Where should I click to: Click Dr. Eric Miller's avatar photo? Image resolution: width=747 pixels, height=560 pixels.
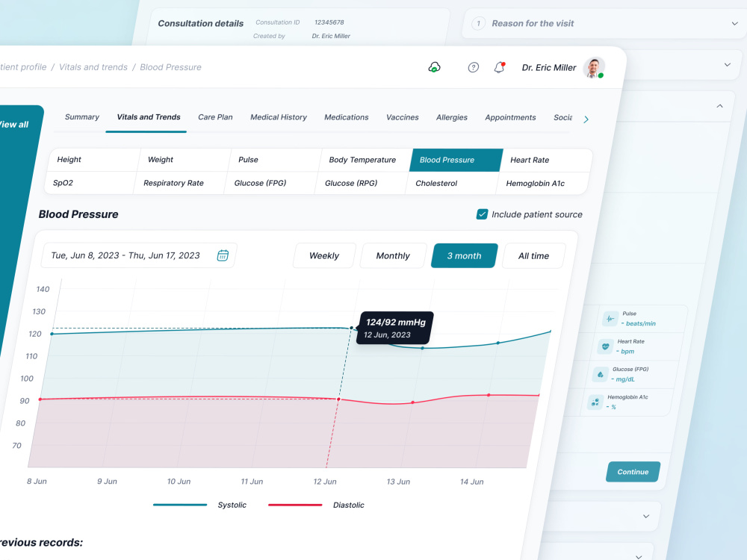(x=594, y=68)
